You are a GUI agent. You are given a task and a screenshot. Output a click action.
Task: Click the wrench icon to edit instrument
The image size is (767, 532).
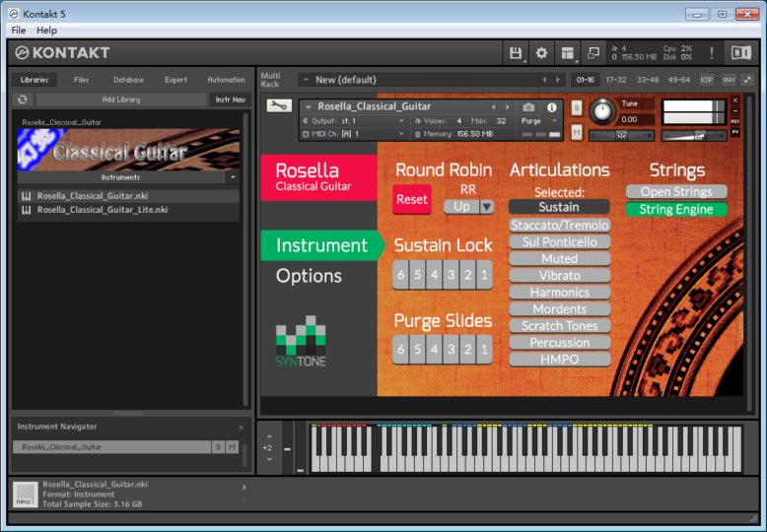click(277, 106)
